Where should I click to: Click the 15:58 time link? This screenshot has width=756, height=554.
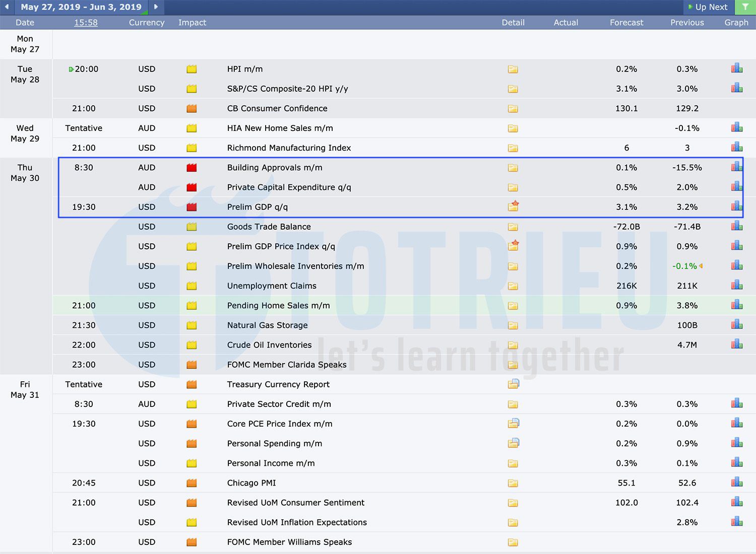click(86, 23)
